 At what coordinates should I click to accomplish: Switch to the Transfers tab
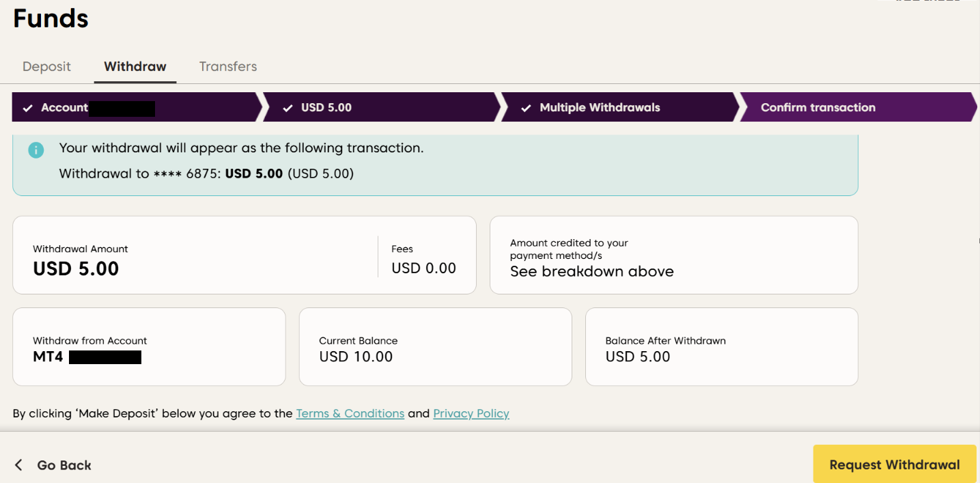228,66
